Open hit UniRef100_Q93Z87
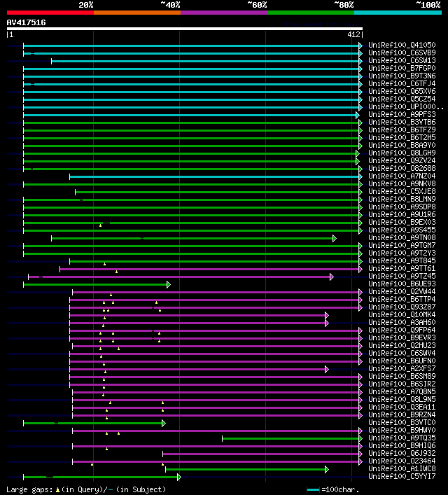Screen dimensions: 448x495 click(x=402, y=307)
